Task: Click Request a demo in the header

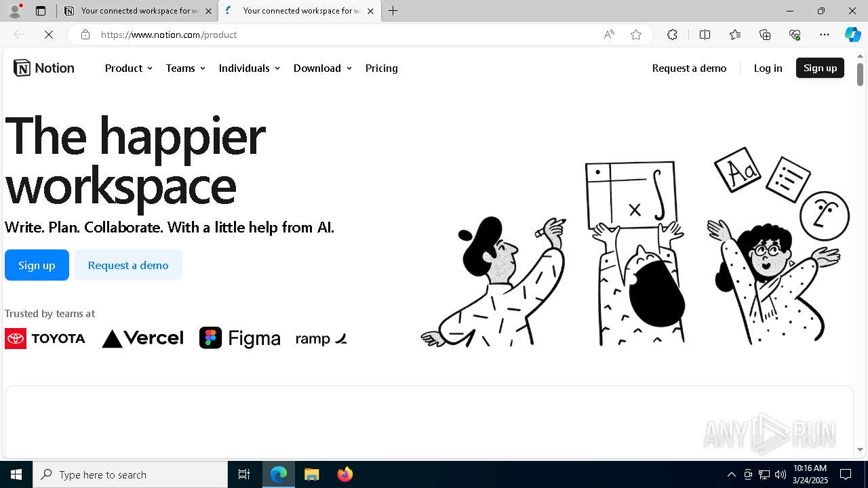Action: [689, 68]
